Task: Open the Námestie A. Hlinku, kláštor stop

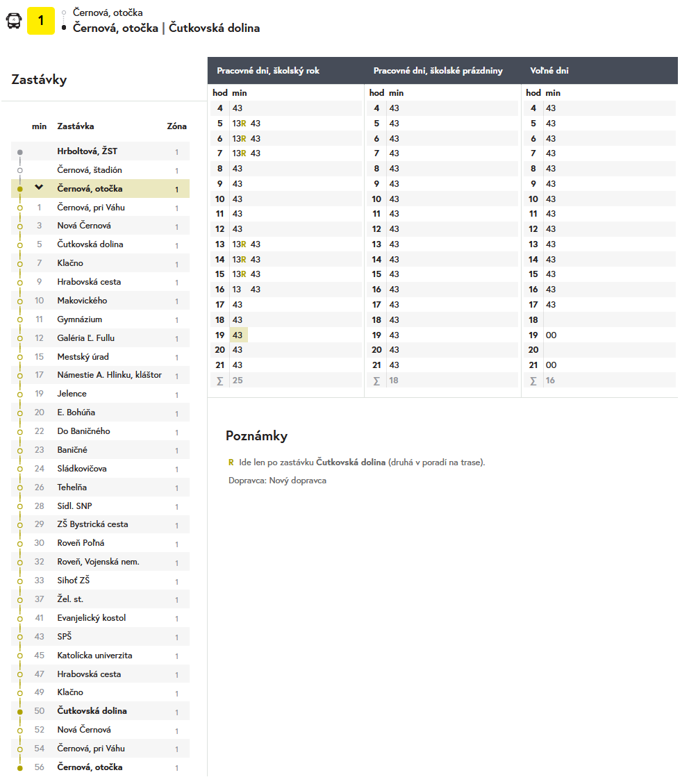Action: click(109, 375)
